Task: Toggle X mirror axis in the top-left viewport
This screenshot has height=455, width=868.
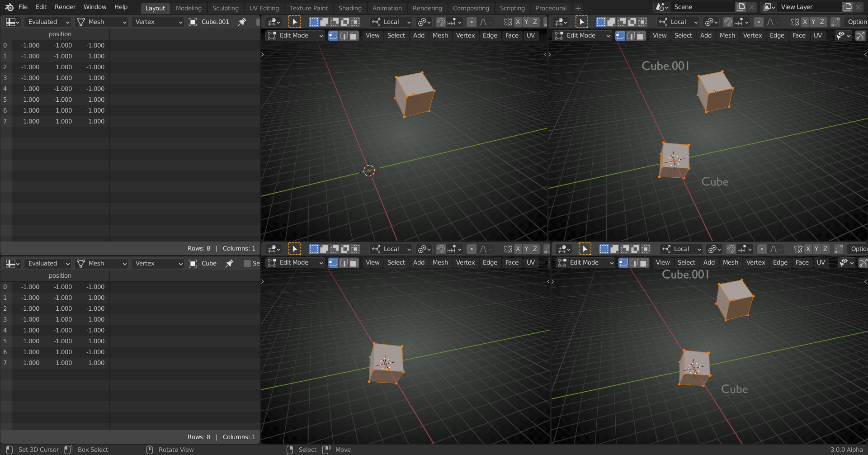Action: (x=518, y=22)
